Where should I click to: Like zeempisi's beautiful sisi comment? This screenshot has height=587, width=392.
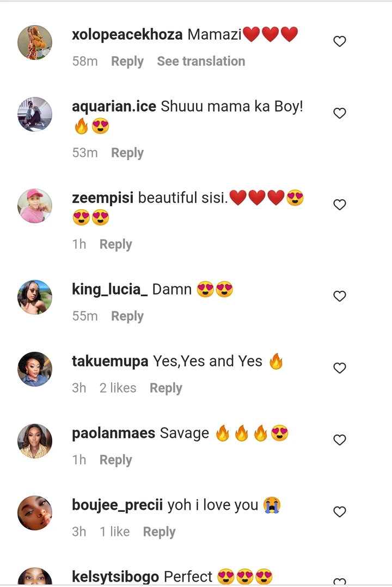click(340, 205)
